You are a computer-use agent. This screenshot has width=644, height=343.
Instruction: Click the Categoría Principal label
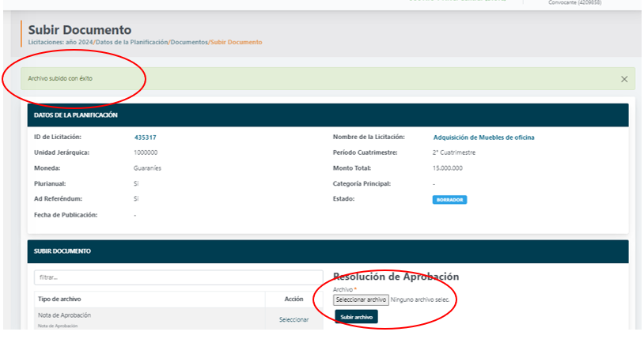362,184
